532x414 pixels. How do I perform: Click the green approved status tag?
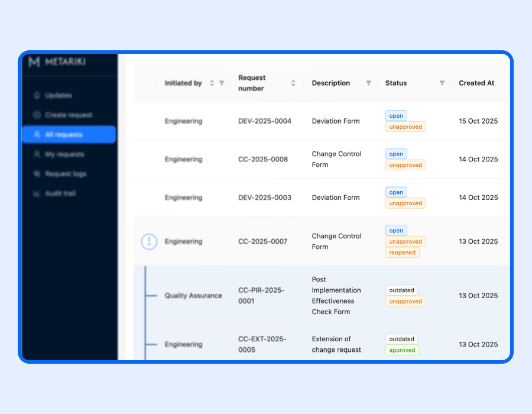[x=402, y=350]
